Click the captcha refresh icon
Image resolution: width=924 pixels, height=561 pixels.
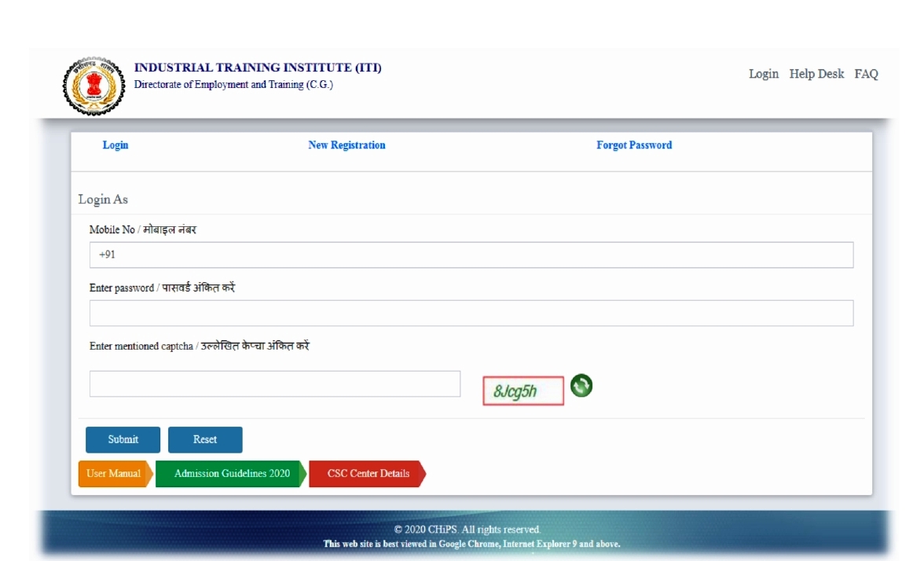581,386
